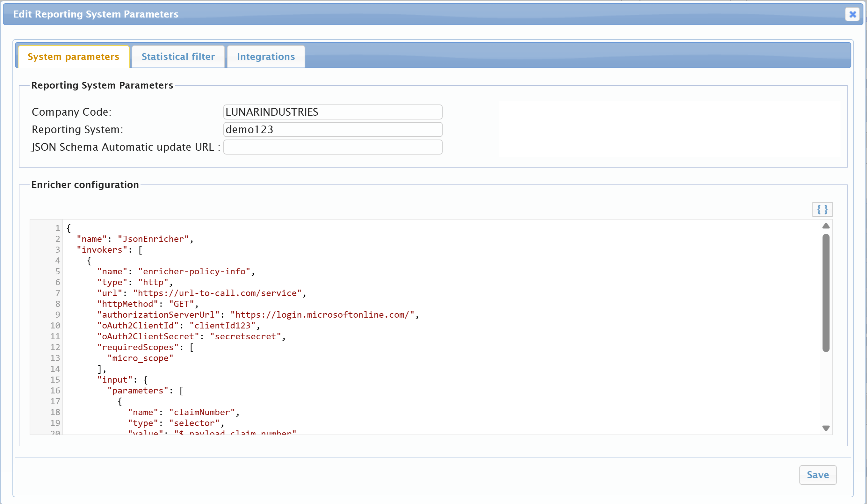Click the enricher editor vertical scrollbar thumb
This screenshot has height=504, width=867.
[826, 292]
